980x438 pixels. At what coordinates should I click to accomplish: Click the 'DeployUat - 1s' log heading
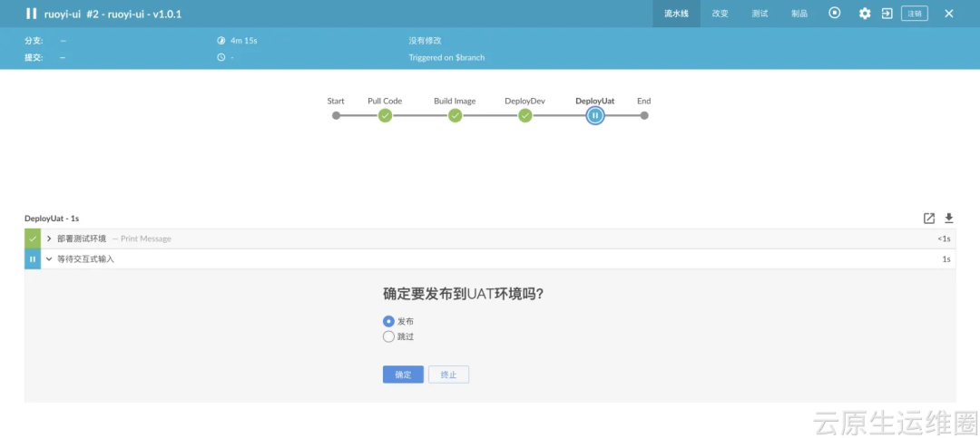pyautogui.click(x=52, y=218)
